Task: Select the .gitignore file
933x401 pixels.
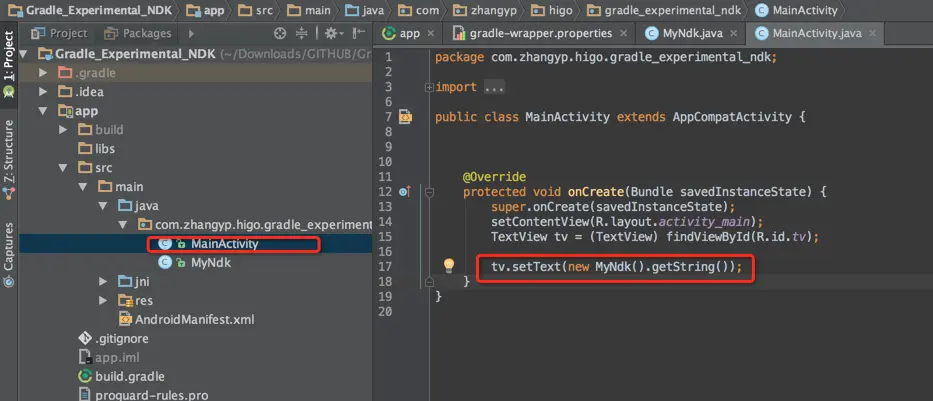Action: pyautogui.click(x=121, y=339)
